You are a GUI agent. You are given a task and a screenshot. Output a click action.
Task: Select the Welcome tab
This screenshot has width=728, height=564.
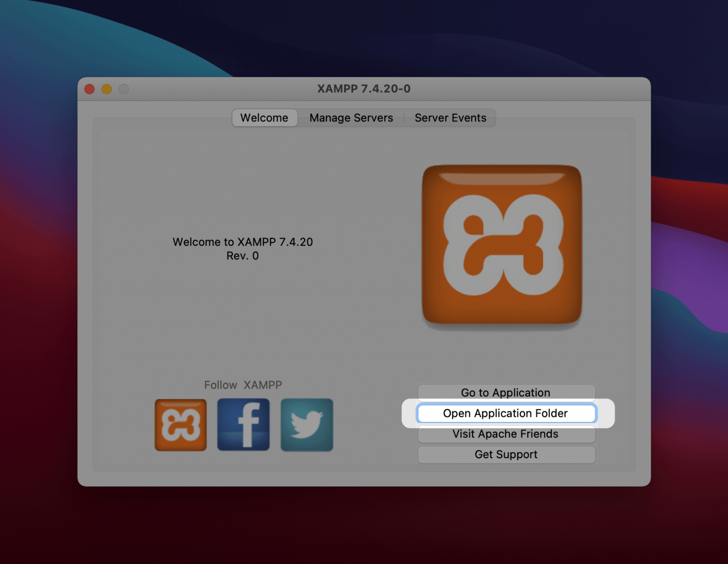(x=264, y=118)
